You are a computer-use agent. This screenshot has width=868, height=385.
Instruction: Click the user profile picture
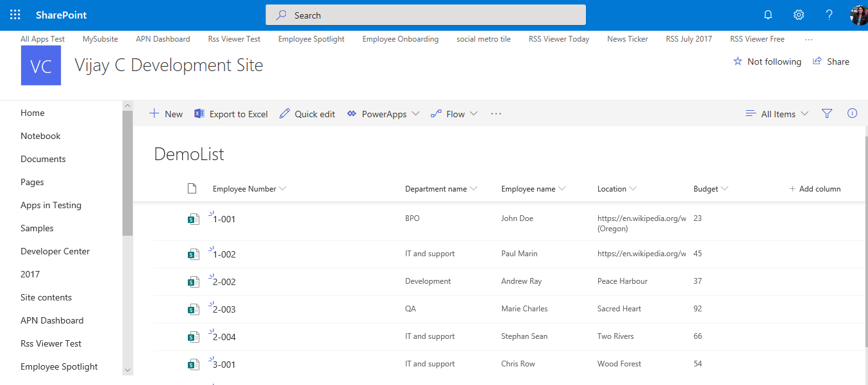point(858,15)
